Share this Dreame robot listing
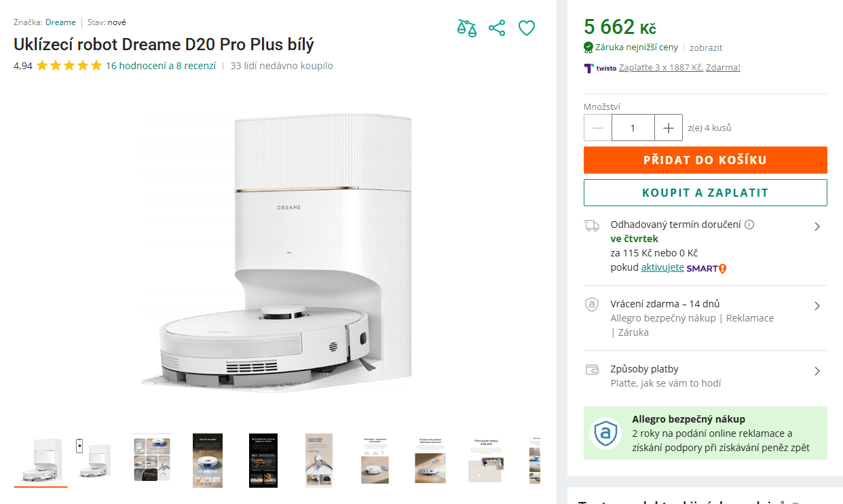Viewport: 843px width, 504px height. click(x=497, y=28)
